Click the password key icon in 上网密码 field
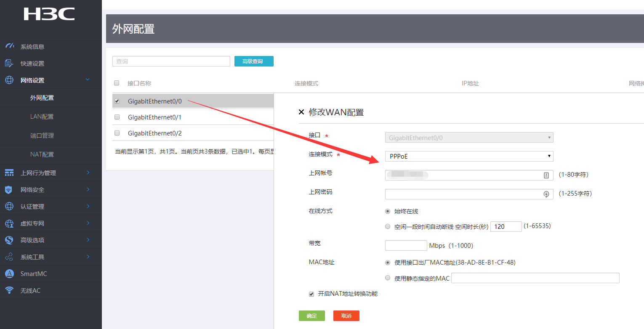Image resolution: width=644 pixels, height=329 pixels. tap(546, 194)
